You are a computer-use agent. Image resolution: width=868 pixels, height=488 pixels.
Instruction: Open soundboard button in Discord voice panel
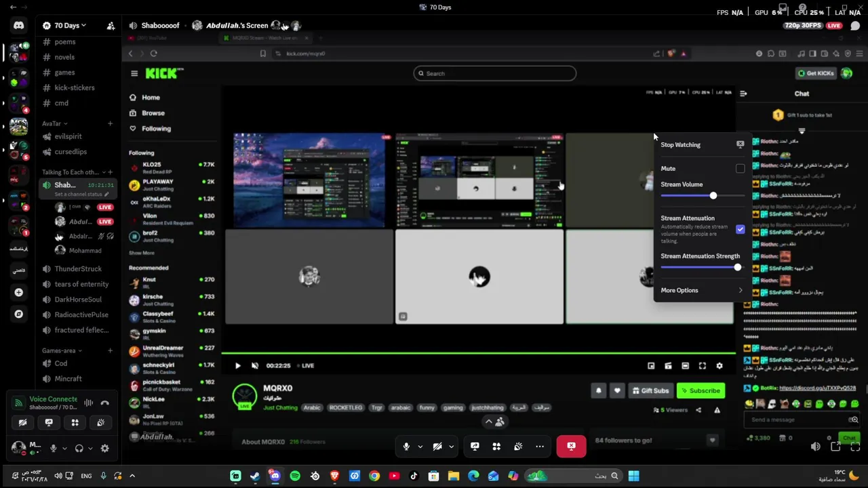point(100,422)
